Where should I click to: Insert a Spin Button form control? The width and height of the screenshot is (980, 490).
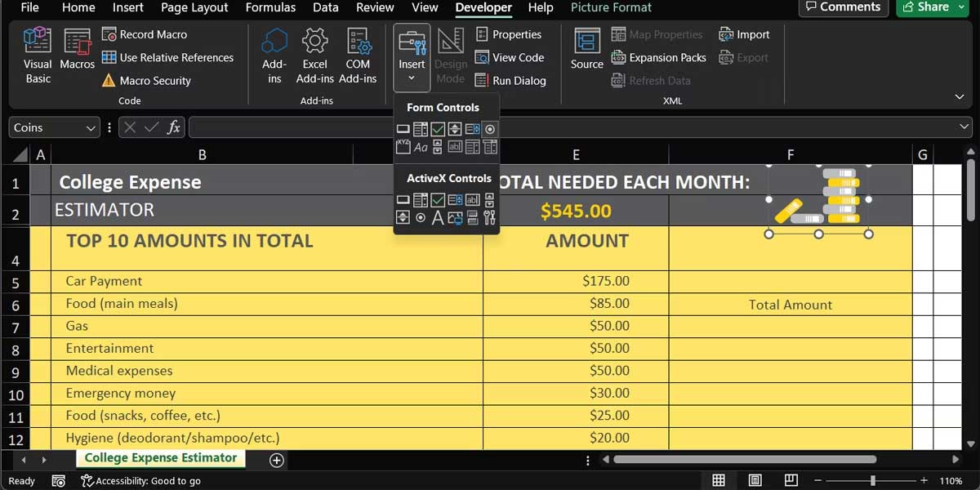[x=456, y=128]
